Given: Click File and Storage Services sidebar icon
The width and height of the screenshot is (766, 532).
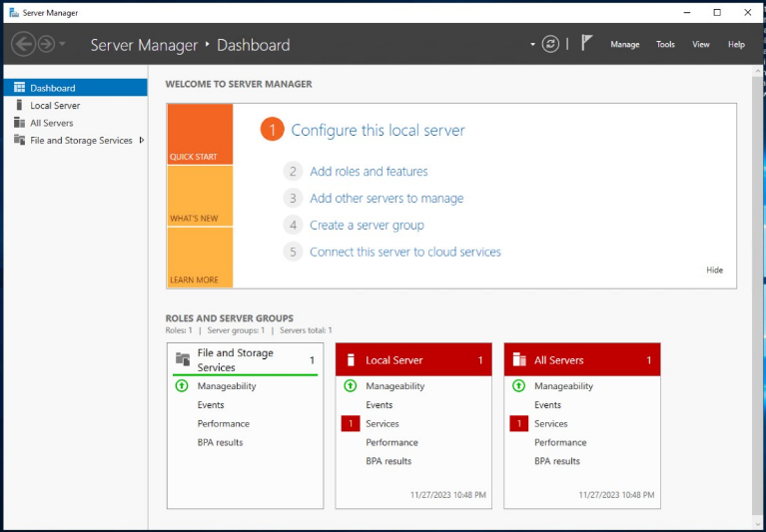Looking at the screenshot, I should [x=20, y=140].
